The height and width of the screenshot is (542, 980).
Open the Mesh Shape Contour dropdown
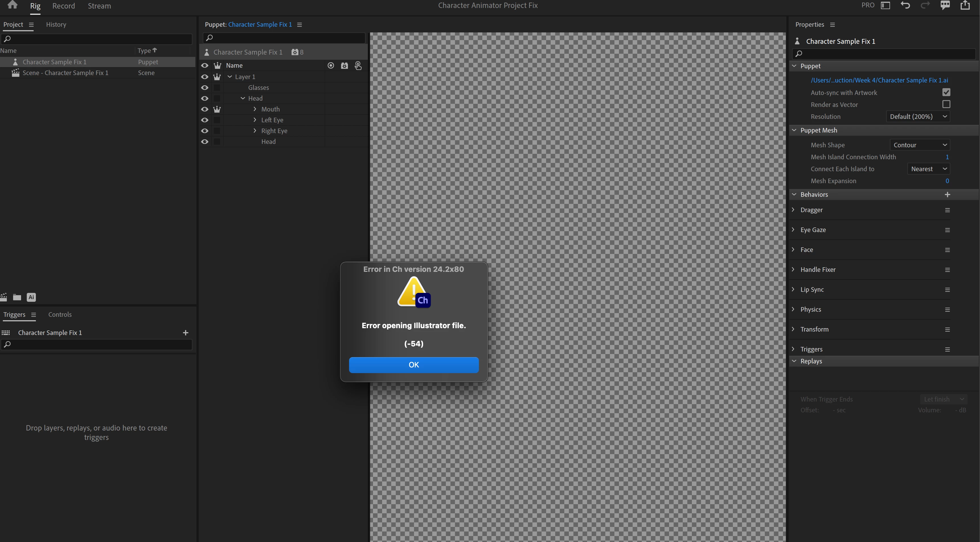920,145
